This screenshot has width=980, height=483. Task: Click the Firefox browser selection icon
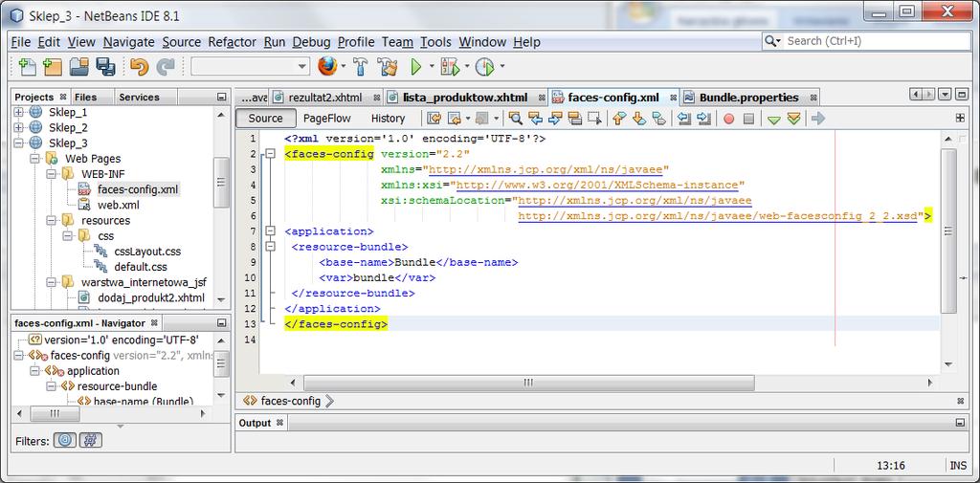[x=327, y=66]
